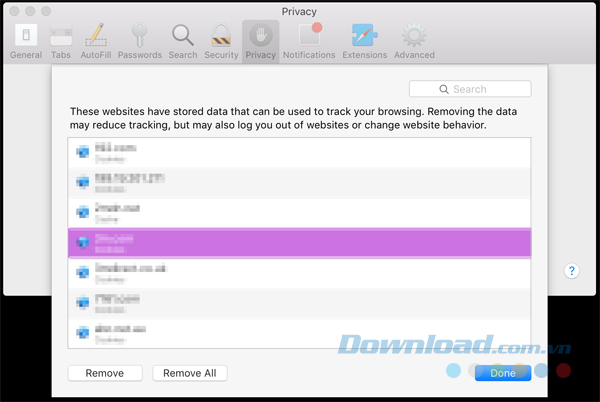Open the Advanced preferences pane
The width and height of the screenshot is (600, 402).
click(414, 41)
